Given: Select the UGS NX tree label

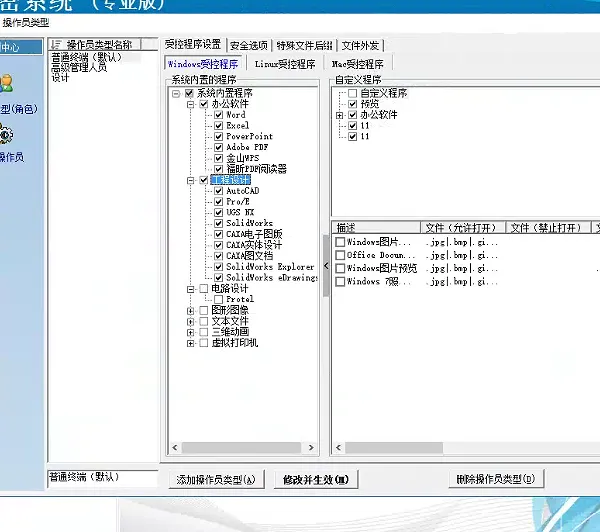Looking at the screenshot, I should [240, 212].
